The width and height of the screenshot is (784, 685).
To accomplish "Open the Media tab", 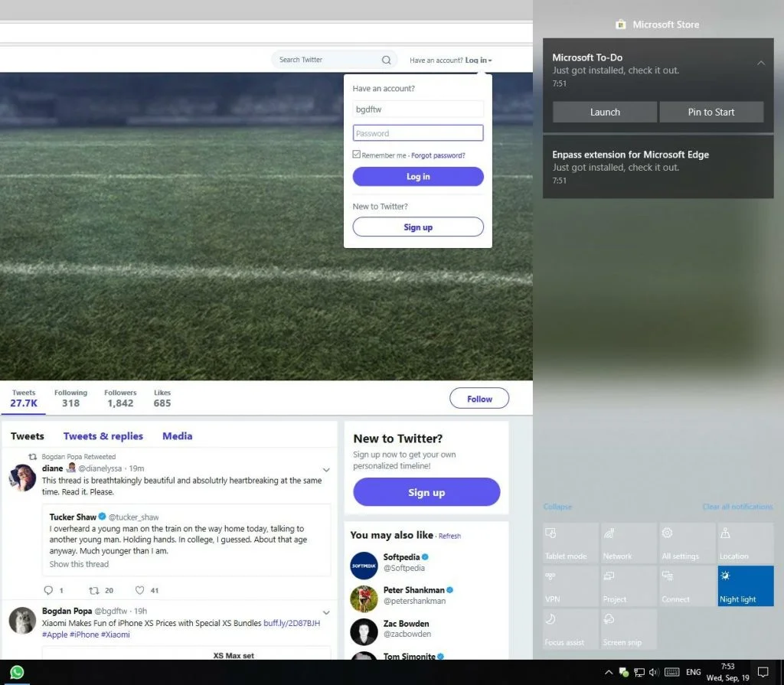I will pos(177,436).
